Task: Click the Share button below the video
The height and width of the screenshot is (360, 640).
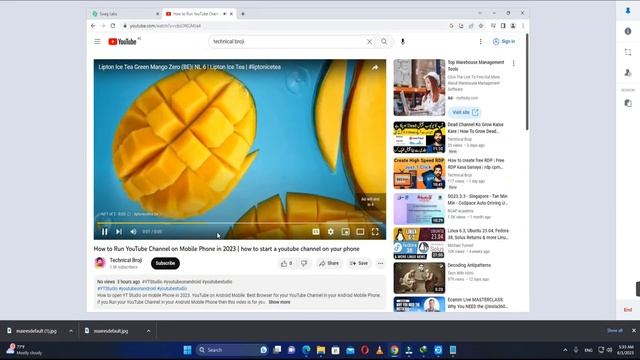Action: (x=329, y=263)
